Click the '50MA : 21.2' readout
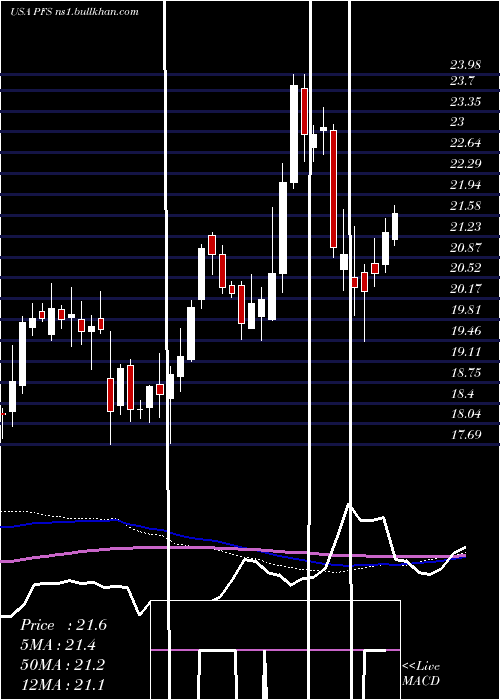Screen dimensions: 500x700 pos(62,665)
